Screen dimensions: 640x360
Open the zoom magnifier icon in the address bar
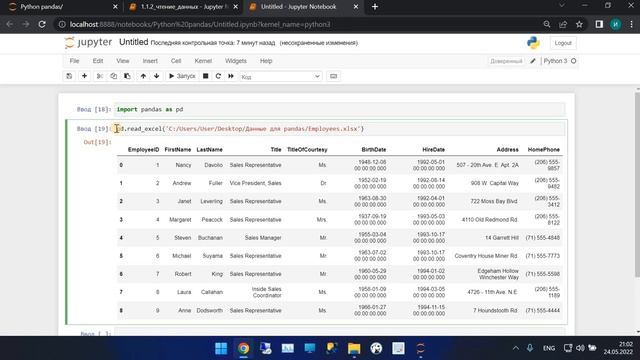[x=547, y=24]
